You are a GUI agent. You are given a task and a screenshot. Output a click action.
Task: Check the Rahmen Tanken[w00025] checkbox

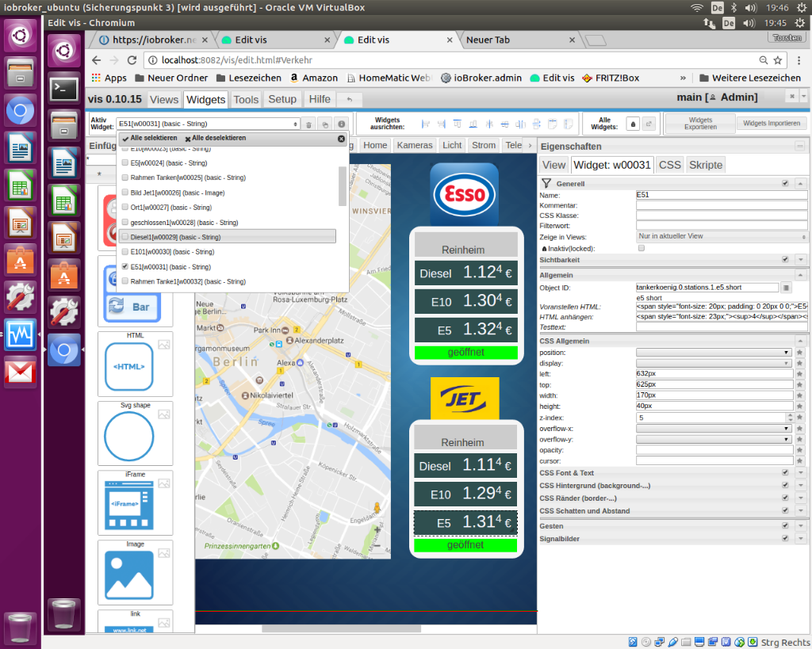click(x=124, y=178)
